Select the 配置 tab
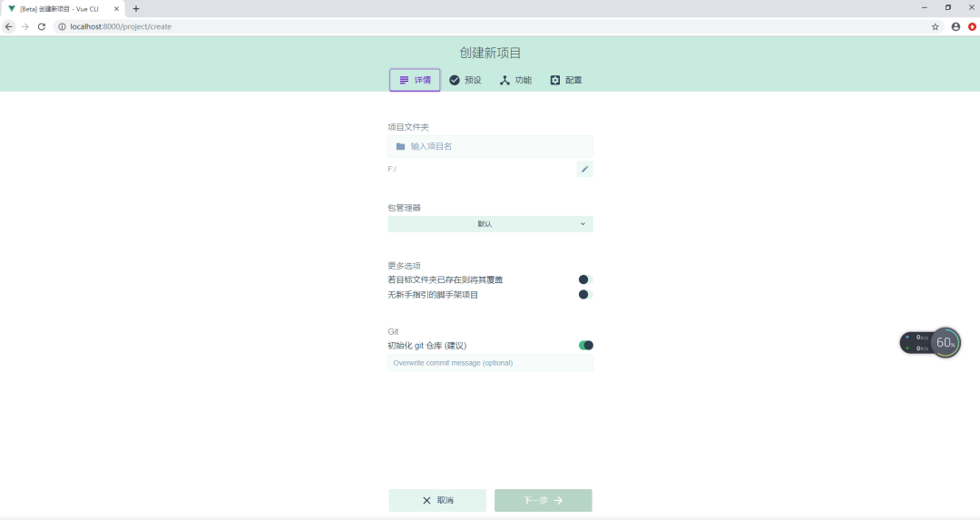The height and width of the screenshot is (520, 980). [x=565, y=80]
